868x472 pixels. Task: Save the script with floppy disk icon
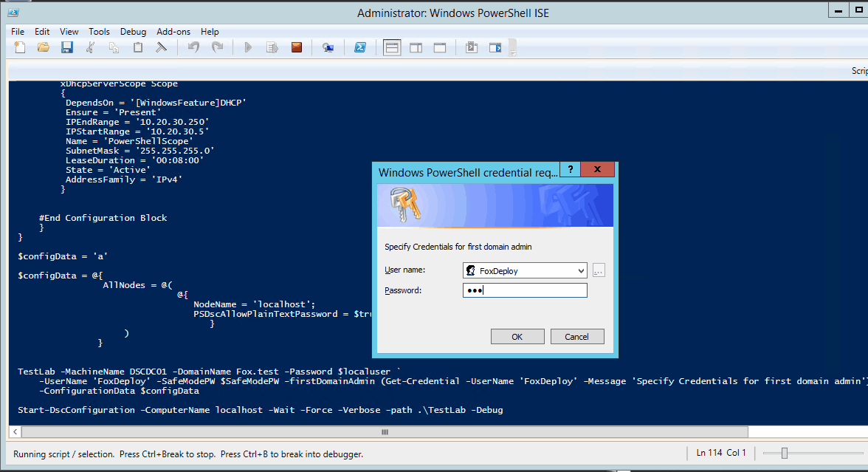[67, 47]
